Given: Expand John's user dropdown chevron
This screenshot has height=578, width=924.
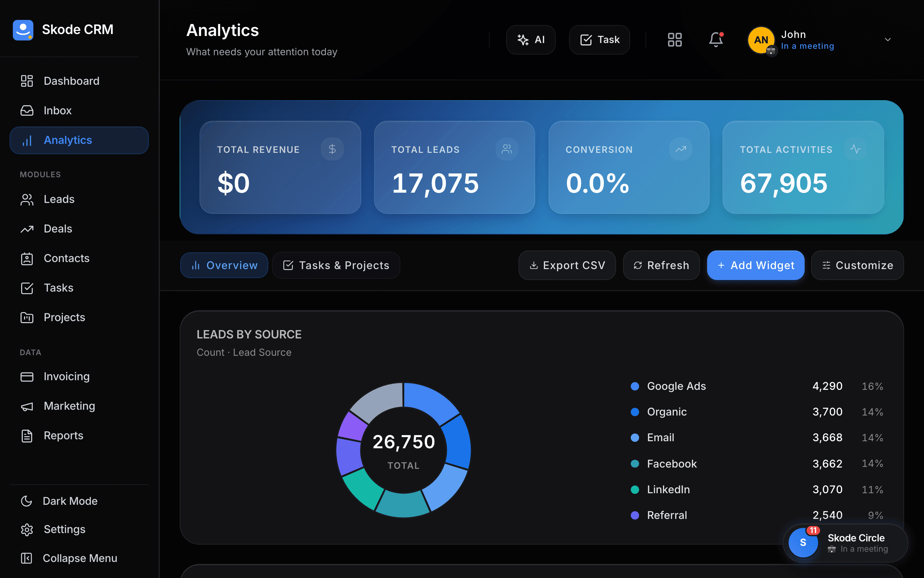Looking at the screenshot, I should 888,40.
